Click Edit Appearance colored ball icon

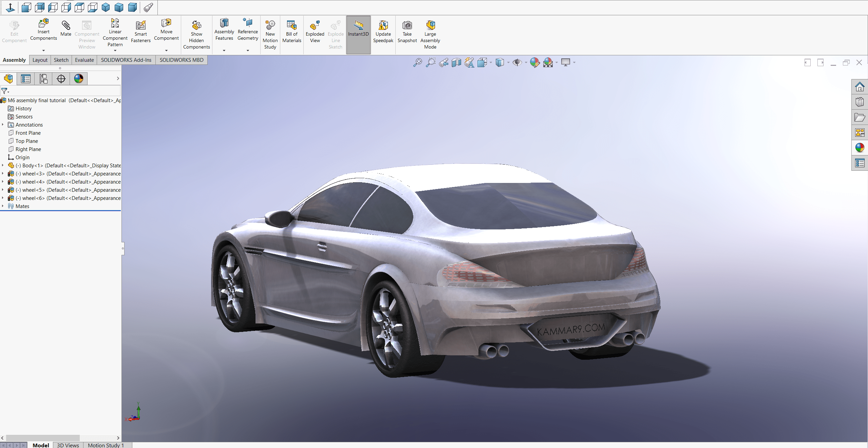point(534,62)
